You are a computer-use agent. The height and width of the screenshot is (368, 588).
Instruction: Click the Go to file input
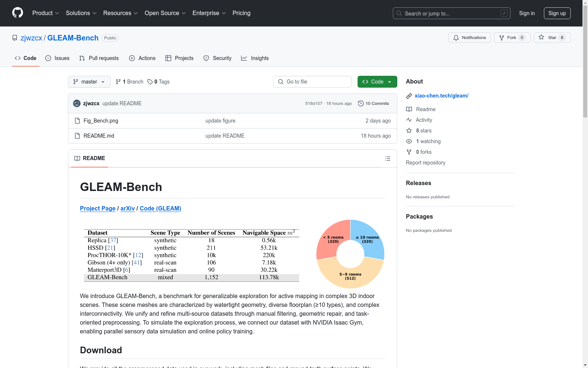click(312, 82)
